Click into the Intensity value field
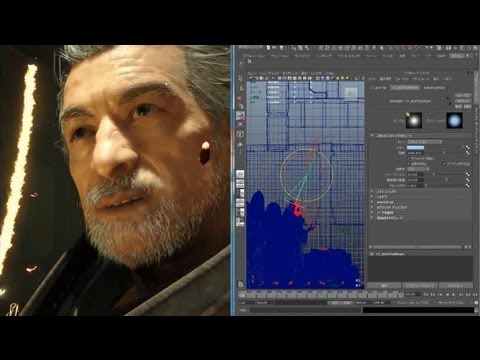 point(415,153)
